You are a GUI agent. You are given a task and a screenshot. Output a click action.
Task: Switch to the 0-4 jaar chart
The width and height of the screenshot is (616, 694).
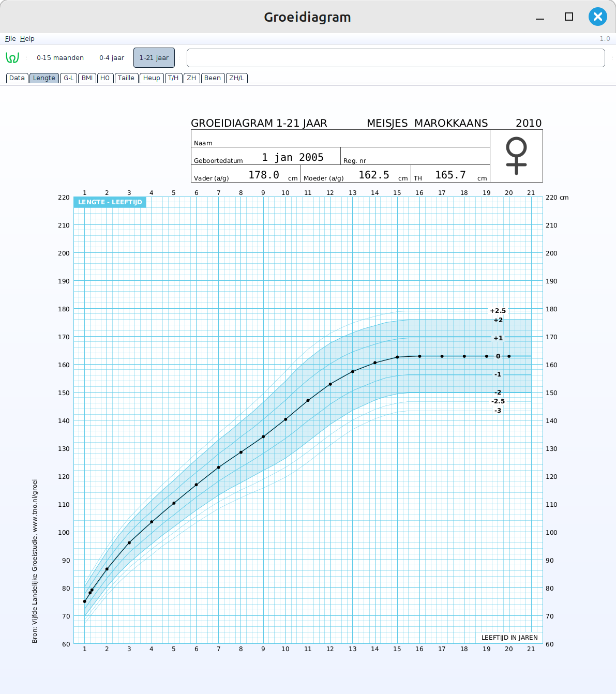[x=112, y=58]
